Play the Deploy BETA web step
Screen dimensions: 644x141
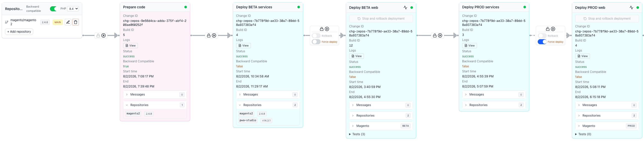(x=327, y=29)
